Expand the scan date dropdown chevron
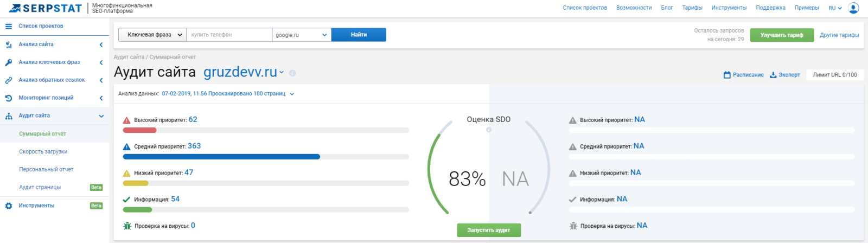Viewport: 868px width, 243px height. point(292,94)
